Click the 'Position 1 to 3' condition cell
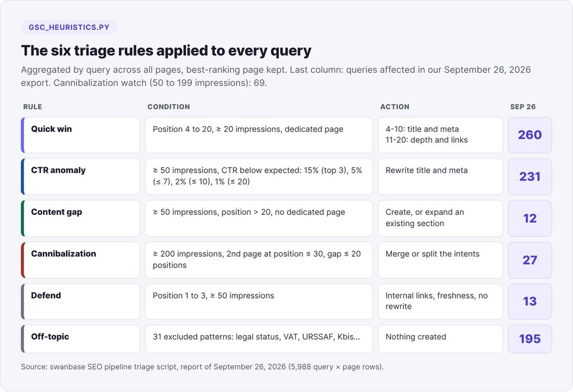The width and height of the screenshot is (573, 392). [x=259, y=301]
